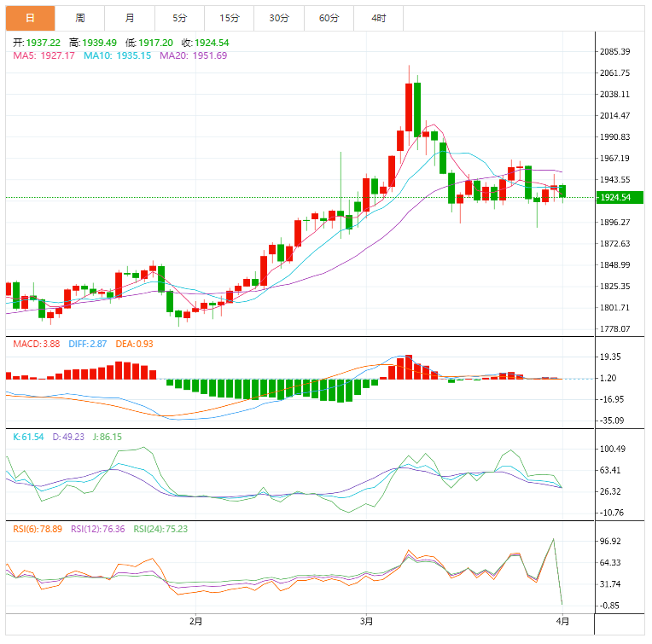The height and width of the screenshot is (644, 652).
Task: Open the 4时 timeframe tab
Action: pos(378,18)
